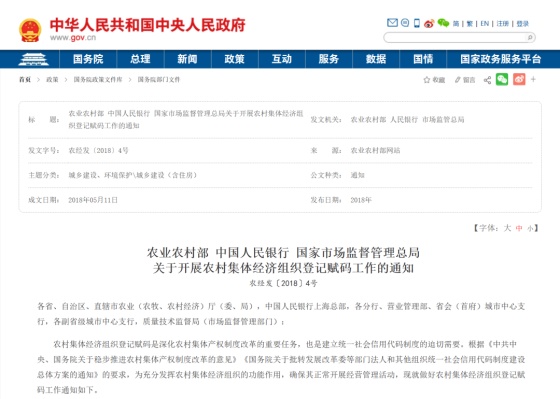Click the 注册 register link
Screen dimensions: 560x399
pyautogui.click(x=502, y=24)
